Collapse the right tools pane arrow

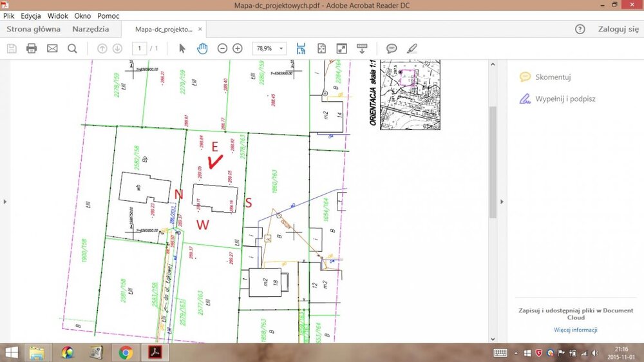500,202
